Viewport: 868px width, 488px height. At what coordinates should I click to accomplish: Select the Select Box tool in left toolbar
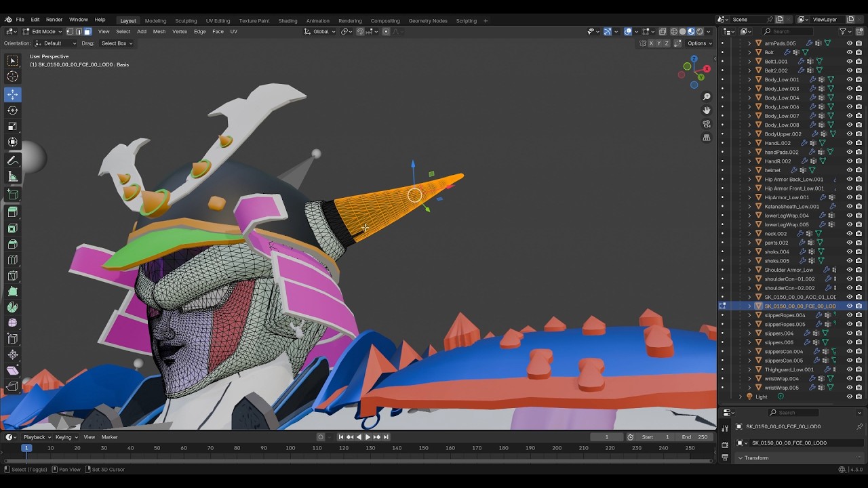12,61
